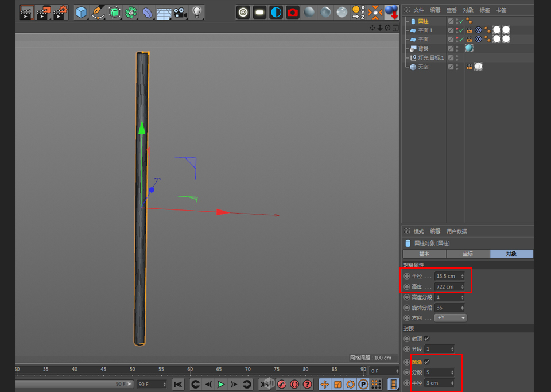Enable the 封顶 caps checkbox

click(427, 339)
